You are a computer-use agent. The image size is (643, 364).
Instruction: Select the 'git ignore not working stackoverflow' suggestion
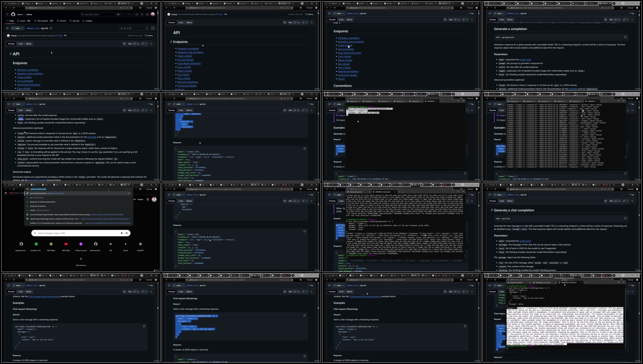(42, 202)
